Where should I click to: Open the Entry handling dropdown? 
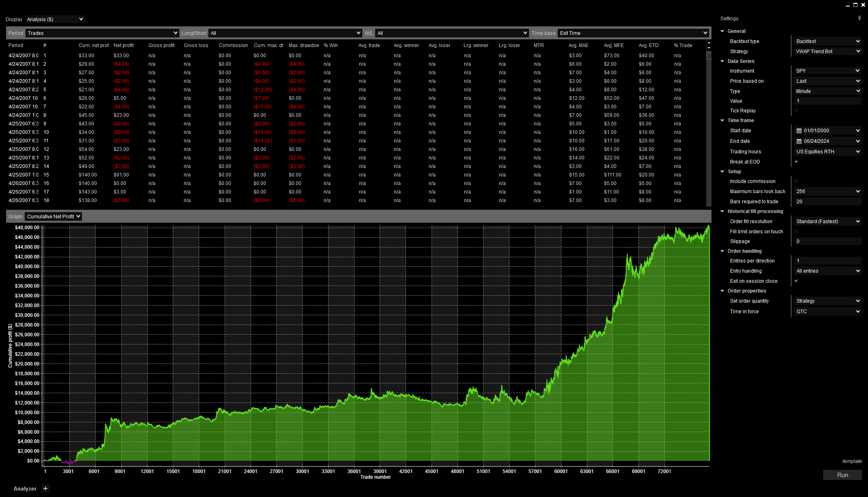(x=827, y=271)
